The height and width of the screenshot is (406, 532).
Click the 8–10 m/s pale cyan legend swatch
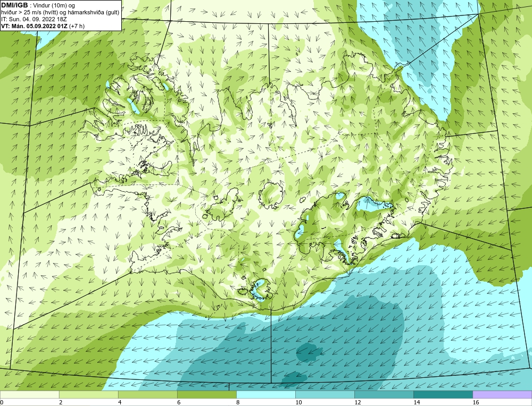coord(265,394)
